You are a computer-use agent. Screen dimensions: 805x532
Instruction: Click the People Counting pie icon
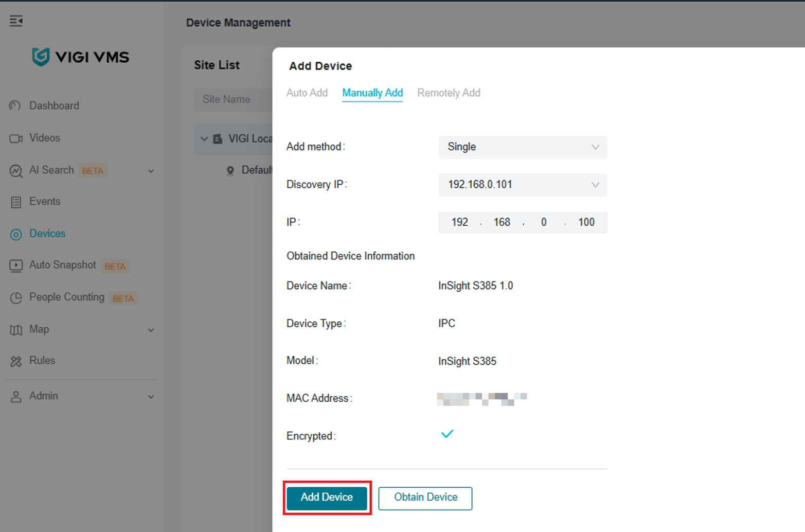point(16,298)
